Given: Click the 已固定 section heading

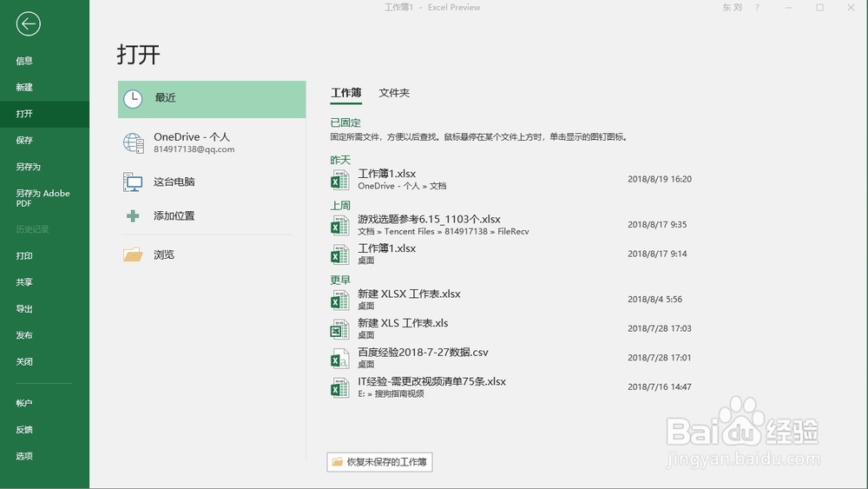Looking at the screenshot, I should 345,123.
